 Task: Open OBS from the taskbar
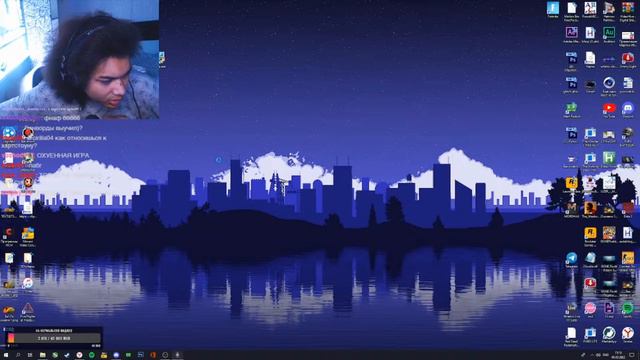point(165,355)
